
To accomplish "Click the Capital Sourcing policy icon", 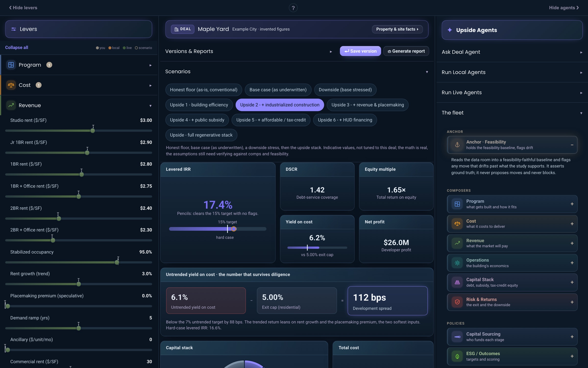I will [x=457, y=337].
